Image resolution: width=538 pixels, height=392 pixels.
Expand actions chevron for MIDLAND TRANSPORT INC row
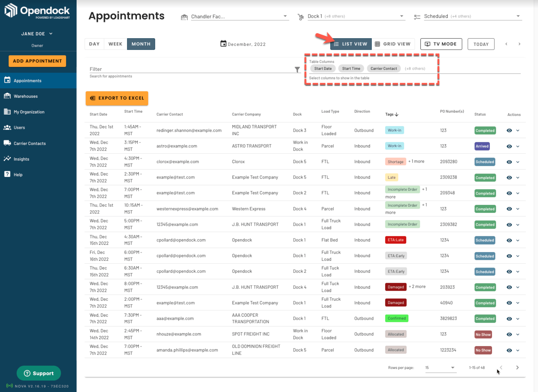coord(518,130)
